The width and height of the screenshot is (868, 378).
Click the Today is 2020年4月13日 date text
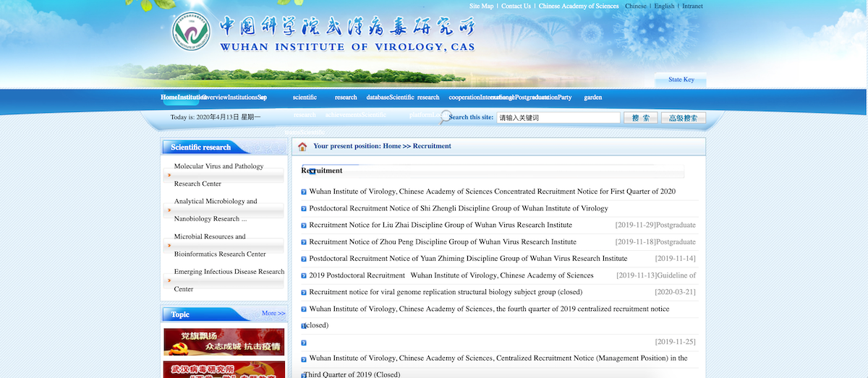[216, 117]
